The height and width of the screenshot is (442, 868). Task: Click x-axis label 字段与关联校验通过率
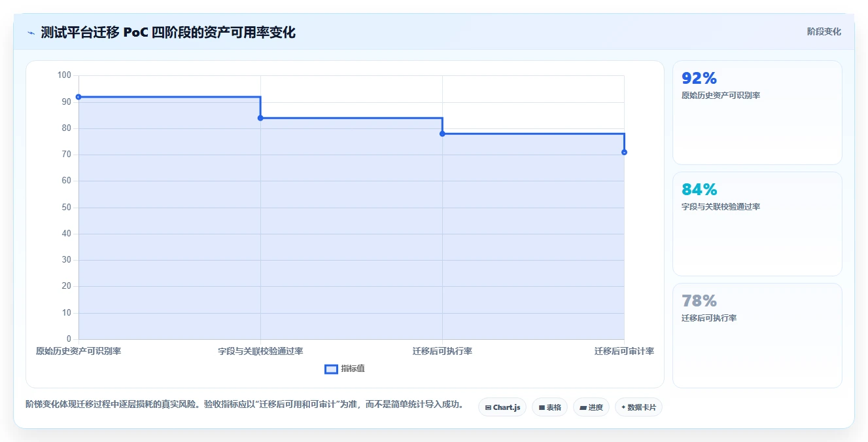260,351
